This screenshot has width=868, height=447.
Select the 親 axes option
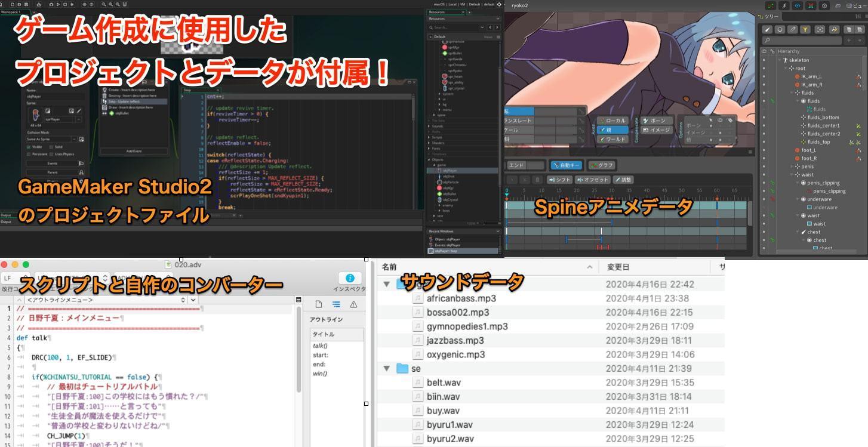point(612,130)
